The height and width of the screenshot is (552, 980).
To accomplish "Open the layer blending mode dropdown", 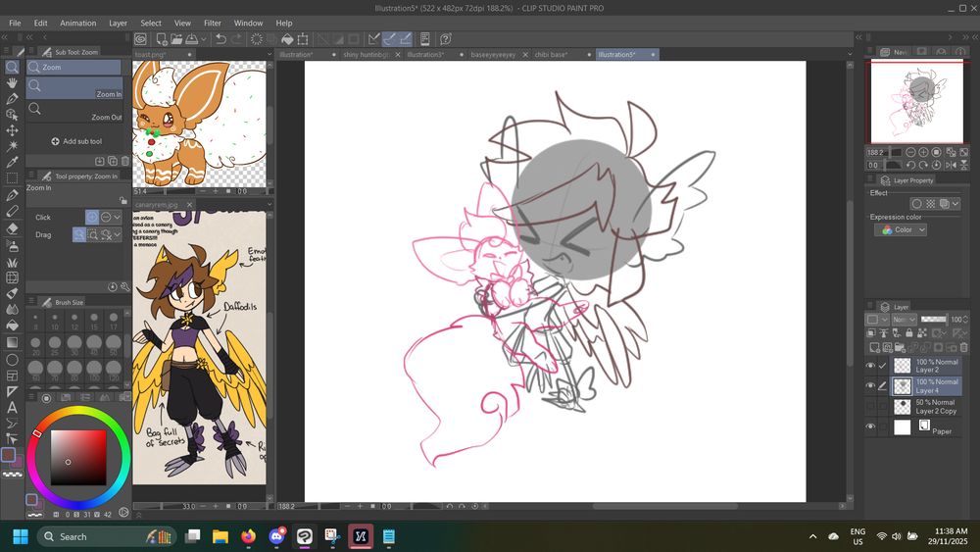I will pyautogui.click(x=904, y=320).
